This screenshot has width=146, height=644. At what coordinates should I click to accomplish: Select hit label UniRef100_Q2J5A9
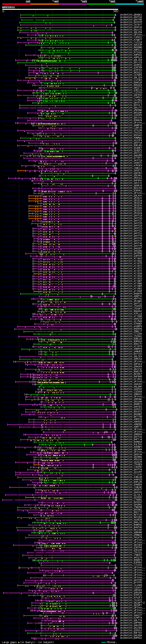131,321
